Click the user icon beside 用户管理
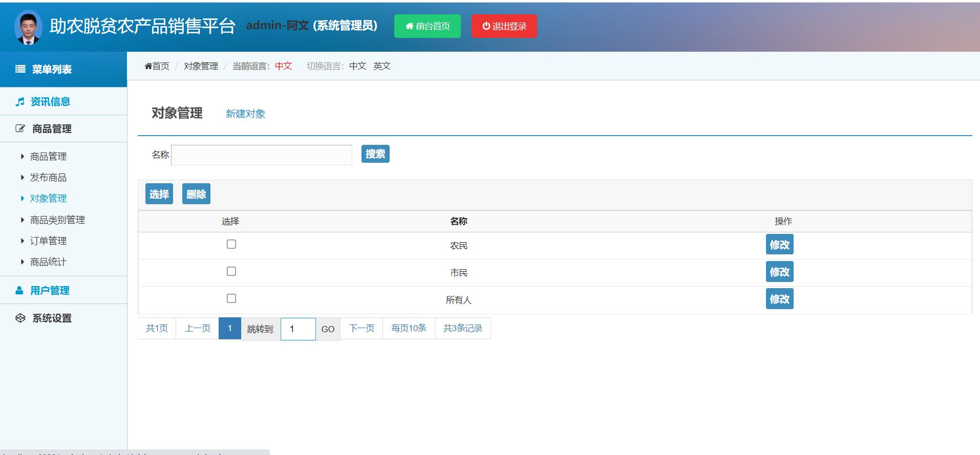980x455 pixels. pyautogui.click(x=19, y=290)
